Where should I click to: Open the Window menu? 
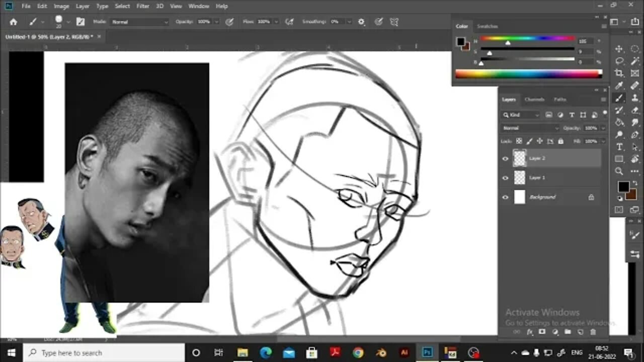(x=199, y=6)
